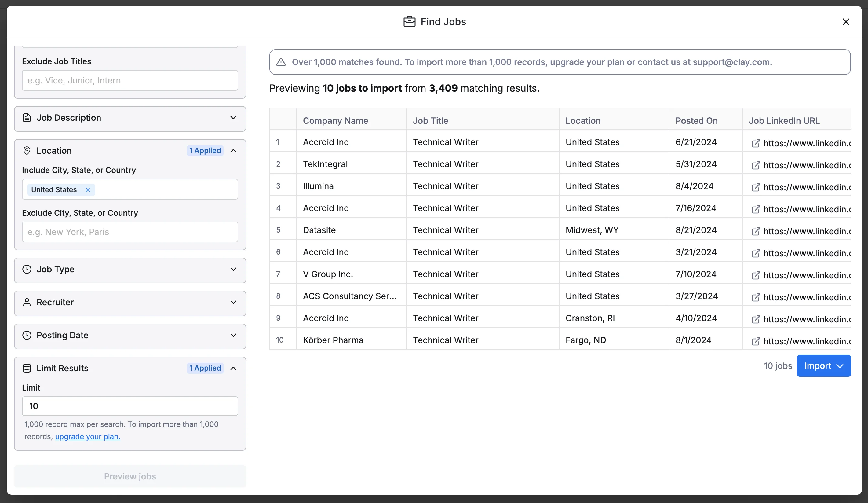Focus the Exclude Job Titles field

pyautogui.click(x=130, y=81)
